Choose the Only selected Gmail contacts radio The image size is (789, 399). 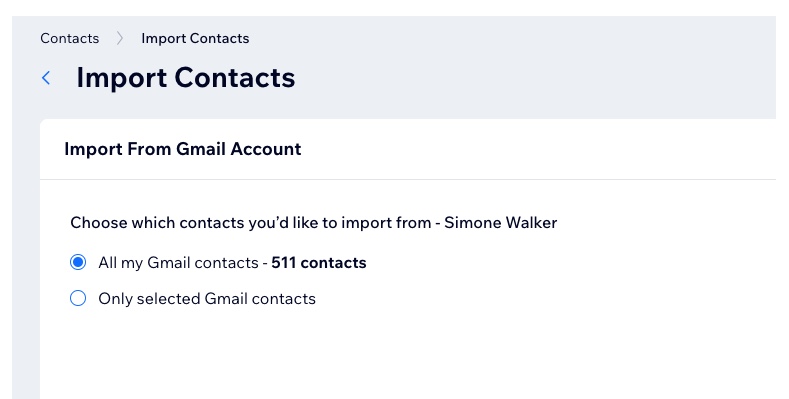(x=78, y=298)
